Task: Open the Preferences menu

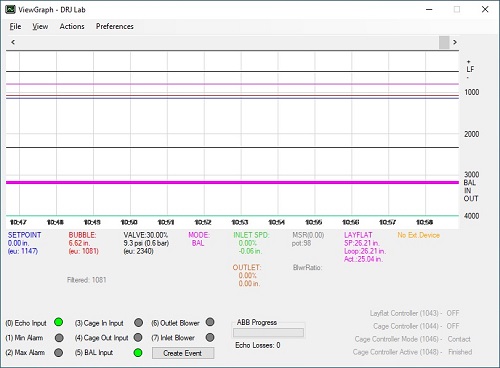Action: pyautogui.click(x=115, y=26)
